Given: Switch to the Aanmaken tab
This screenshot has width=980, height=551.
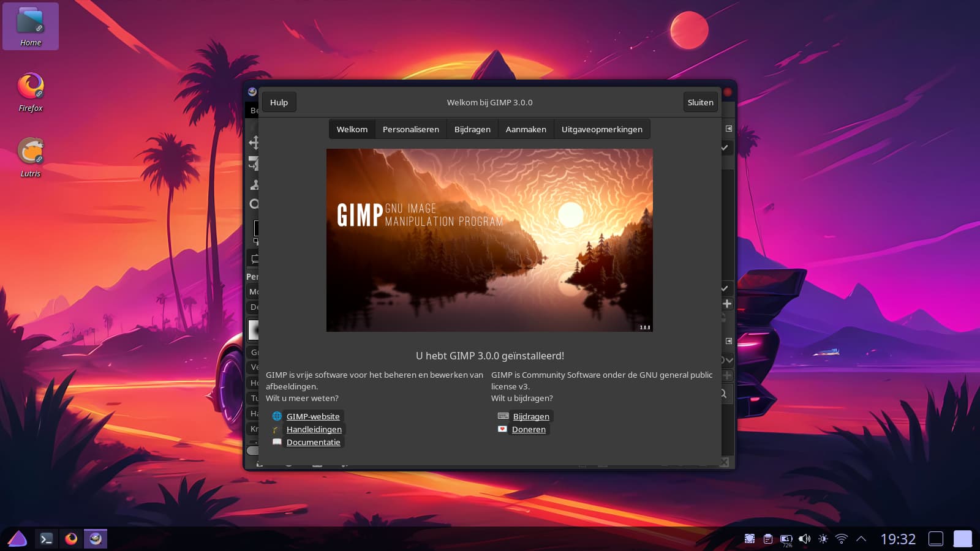Looking at the screenshot, I should point(526,129).
